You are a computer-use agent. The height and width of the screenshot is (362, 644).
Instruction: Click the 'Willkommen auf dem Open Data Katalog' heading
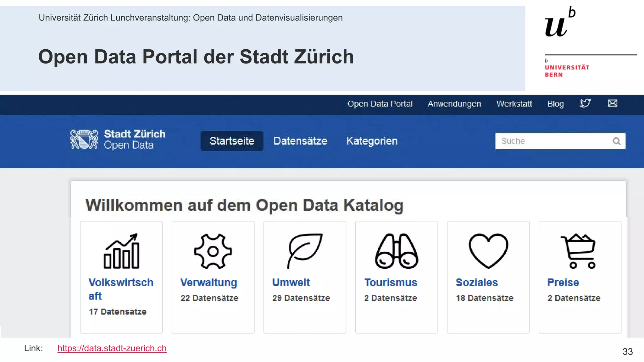(244, 205)
